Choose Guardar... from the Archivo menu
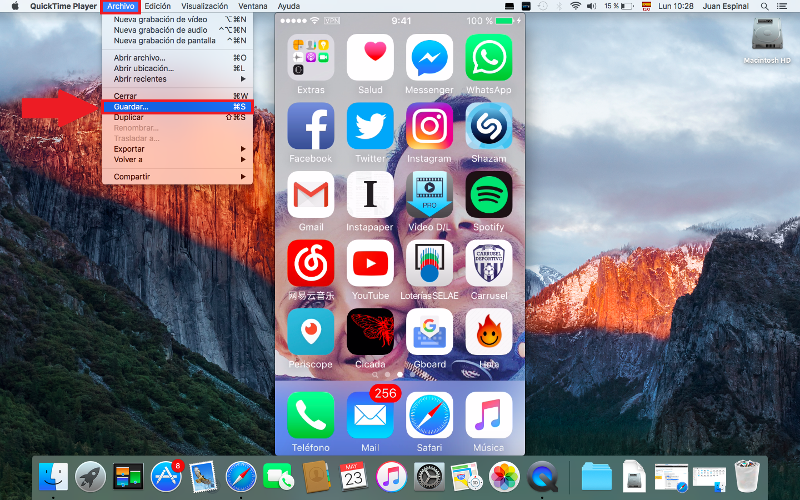 (x=177, y=107)
